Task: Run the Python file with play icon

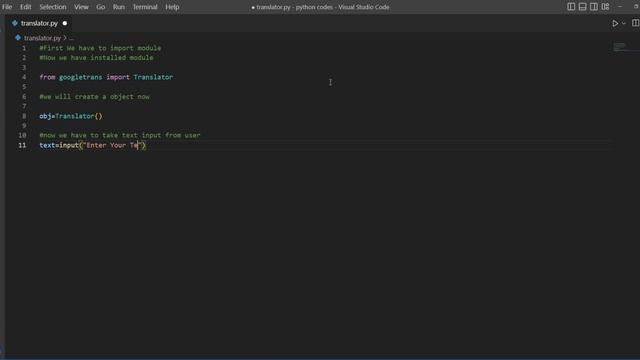Action: pyautogui.click(x=615, y=24)
